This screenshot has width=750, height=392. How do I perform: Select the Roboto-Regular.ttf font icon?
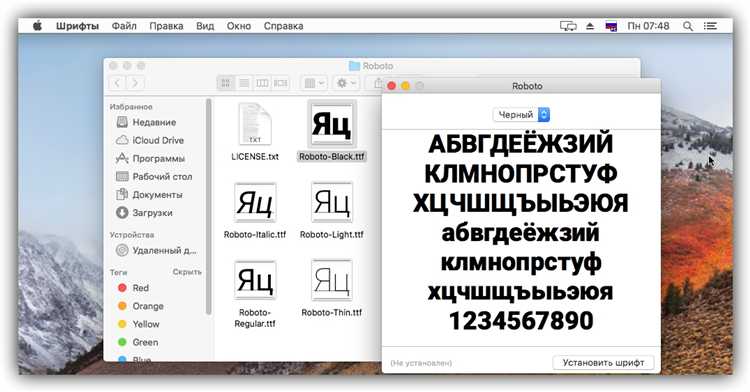coord(255,280)
